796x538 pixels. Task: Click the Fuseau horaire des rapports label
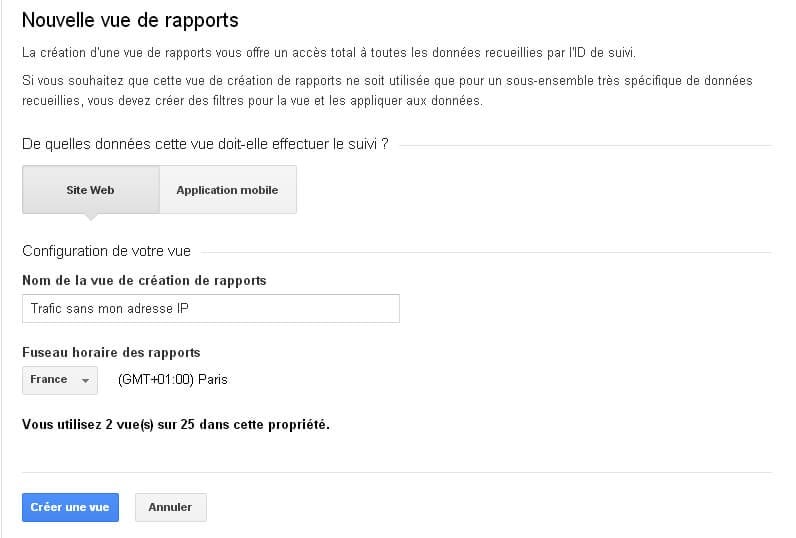[x=111, y=352]
